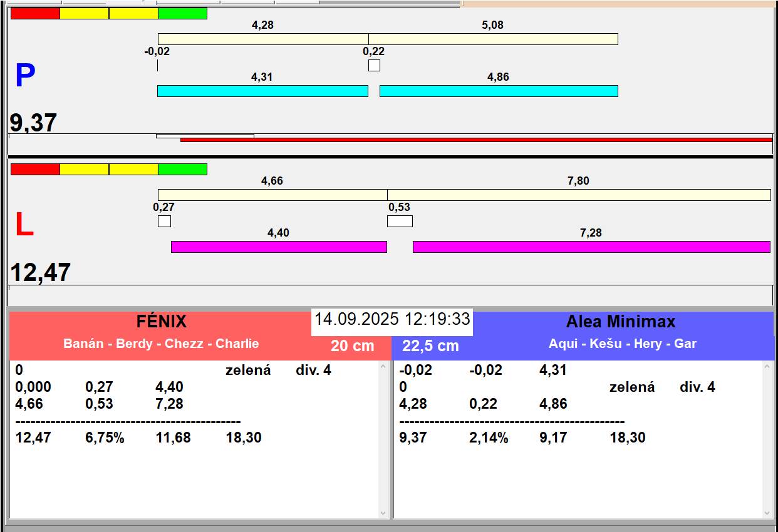Click the large 12,47 total time
The height and width of the screenshot is (532, 778).
[41, 273]
